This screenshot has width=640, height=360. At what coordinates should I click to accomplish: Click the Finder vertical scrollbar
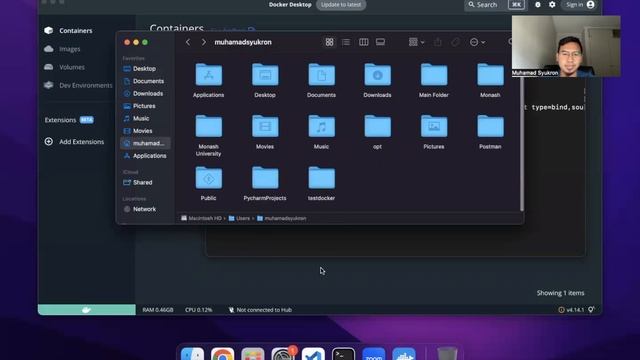pyautogui.click(x=522, y=144)
